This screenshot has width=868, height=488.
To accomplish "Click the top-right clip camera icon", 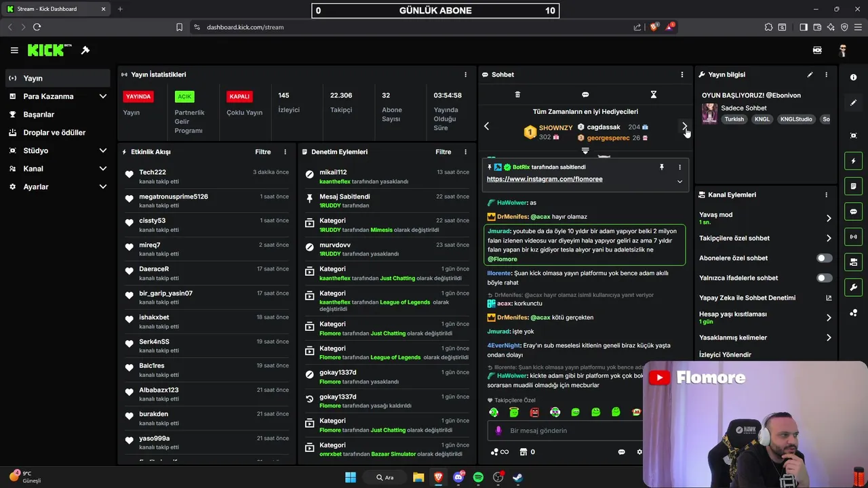I will [817, 50].
